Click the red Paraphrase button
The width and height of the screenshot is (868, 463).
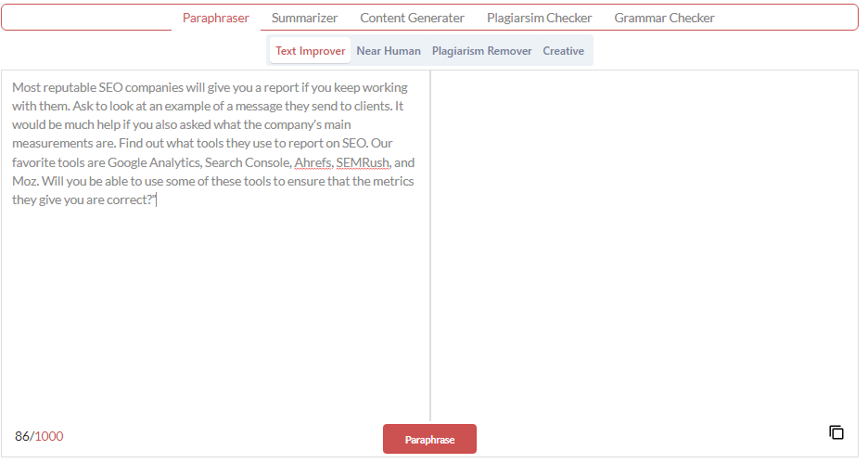[429, 439]
